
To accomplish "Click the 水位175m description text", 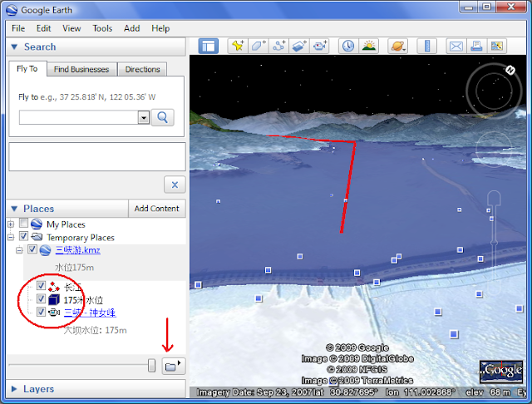I will (74, 268).
